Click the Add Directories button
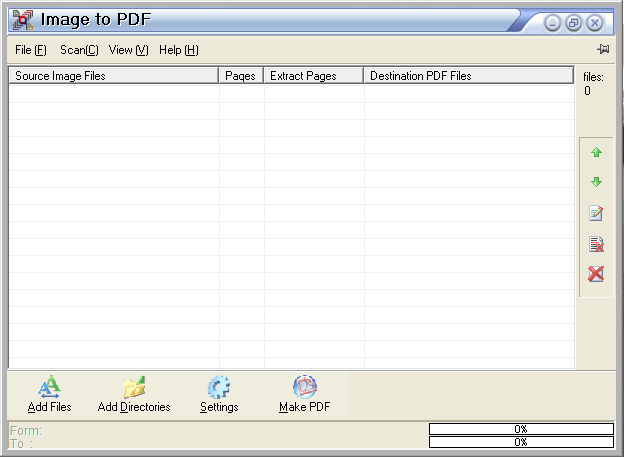The image size is (624, 457). [134, 394]
